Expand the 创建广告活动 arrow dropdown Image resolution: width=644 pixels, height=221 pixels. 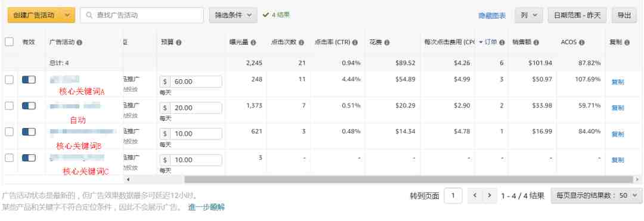[68, 15]
